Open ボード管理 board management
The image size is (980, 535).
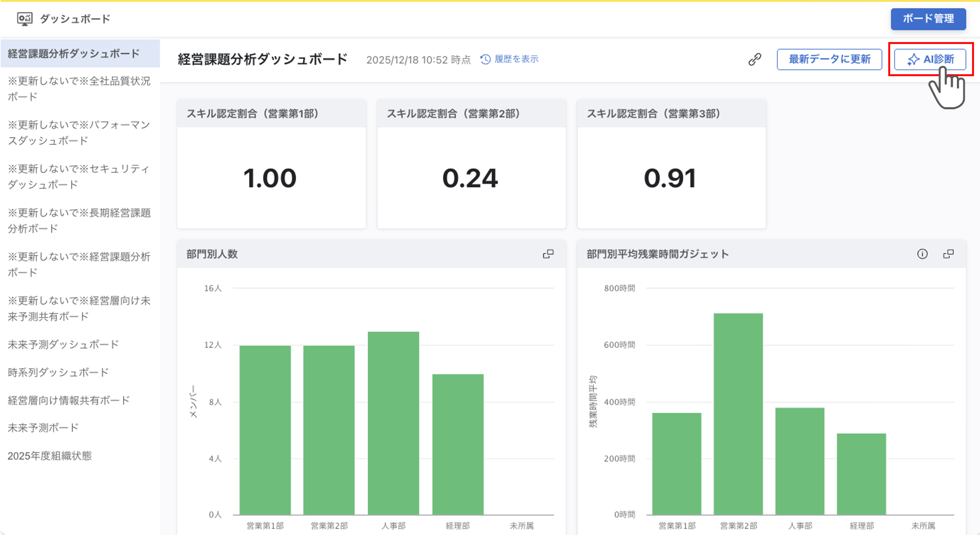(928, 19)
